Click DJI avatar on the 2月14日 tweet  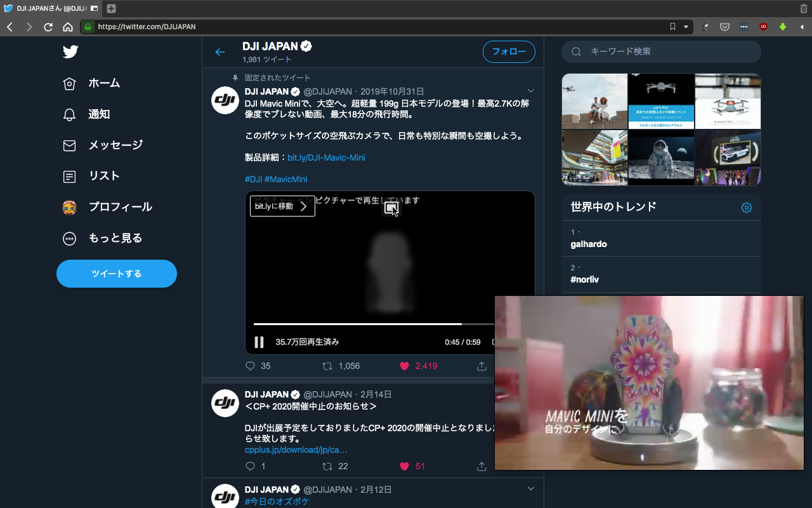point(225,403)
